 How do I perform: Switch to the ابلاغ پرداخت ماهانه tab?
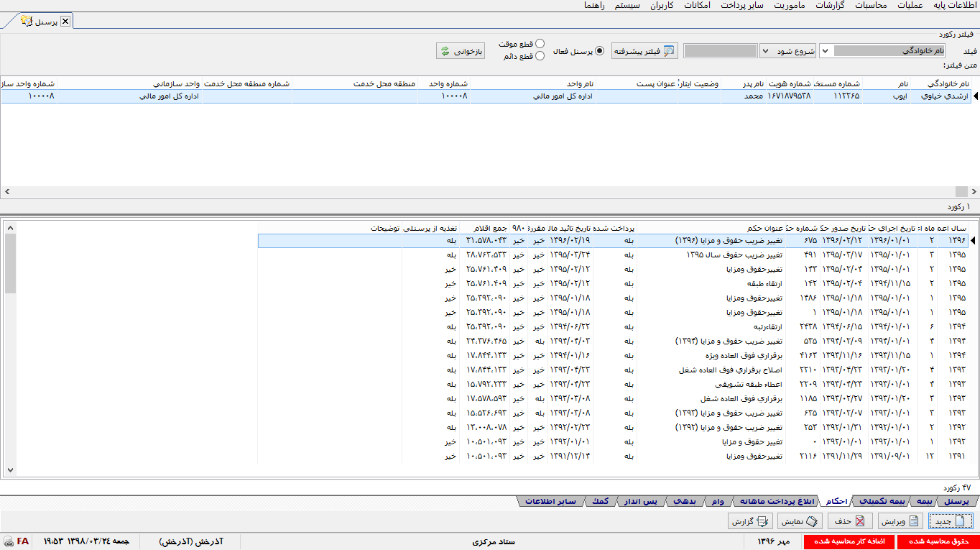tap(777, 501)
